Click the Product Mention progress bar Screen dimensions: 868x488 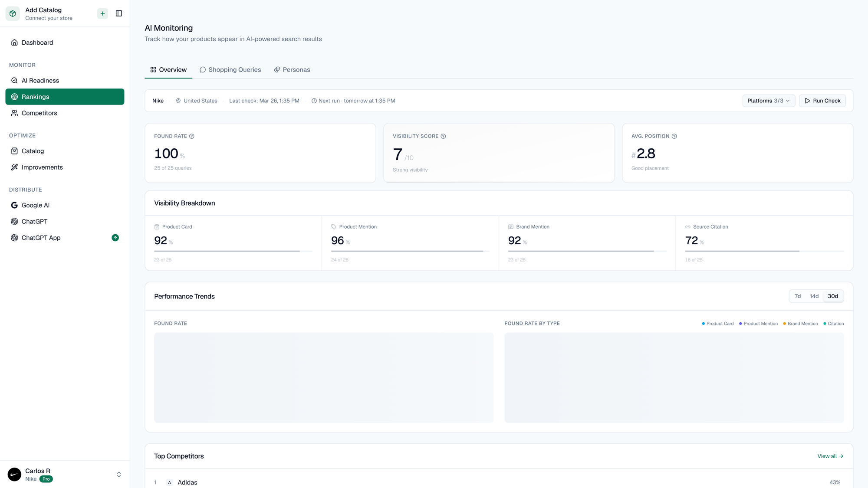410,251
